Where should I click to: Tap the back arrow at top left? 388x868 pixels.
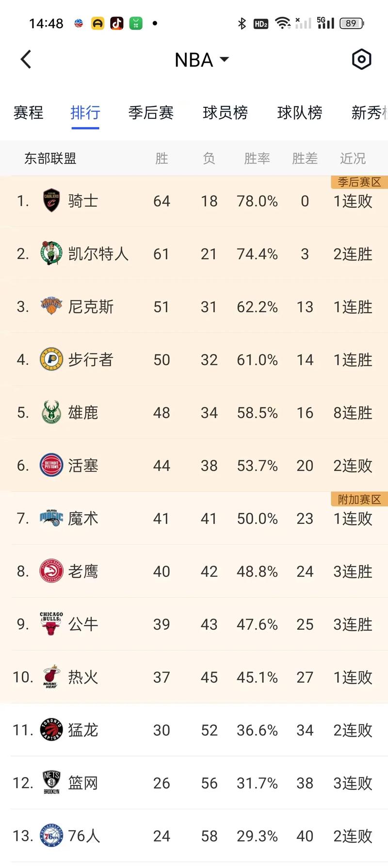[25, 59]
